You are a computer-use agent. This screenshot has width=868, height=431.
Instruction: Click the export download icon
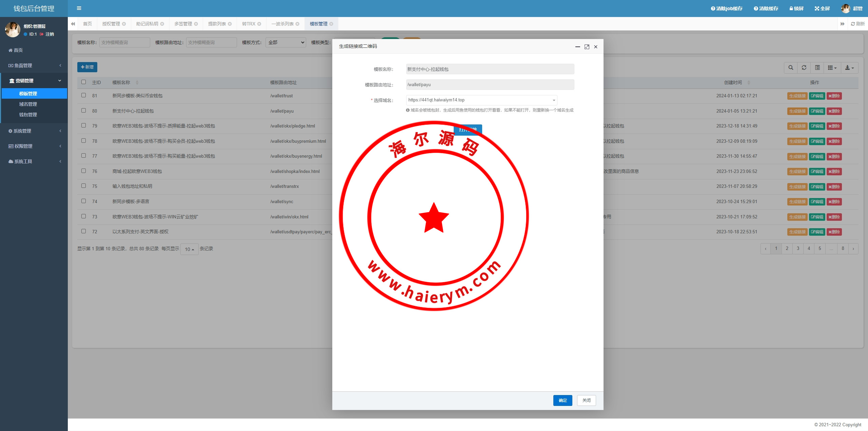849,67
